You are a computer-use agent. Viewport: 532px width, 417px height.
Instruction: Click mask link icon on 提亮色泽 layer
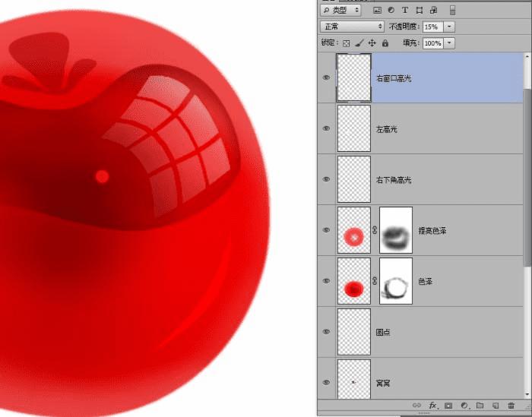[x=375, y=230]
